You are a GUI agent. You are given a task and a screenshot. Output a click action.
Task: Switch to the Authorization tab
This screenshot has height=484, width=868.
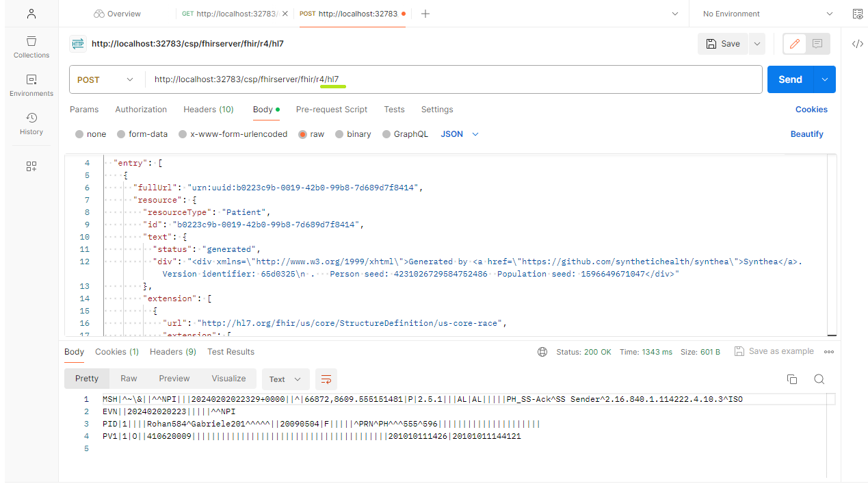(141, 110)
